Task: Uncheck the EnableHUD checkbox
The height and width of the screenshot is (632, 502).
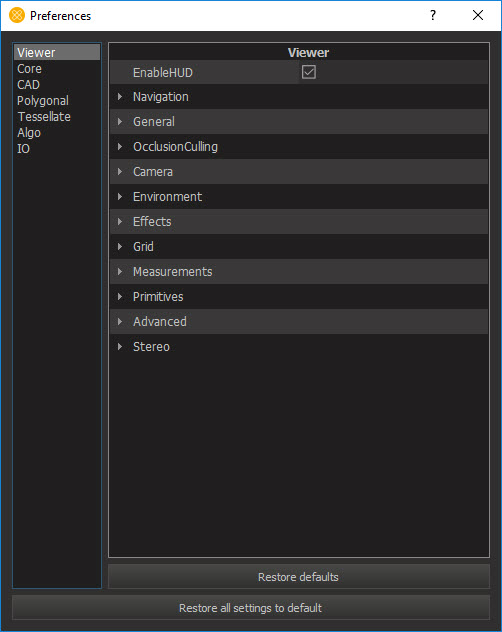Action: (x=308, y=72)
